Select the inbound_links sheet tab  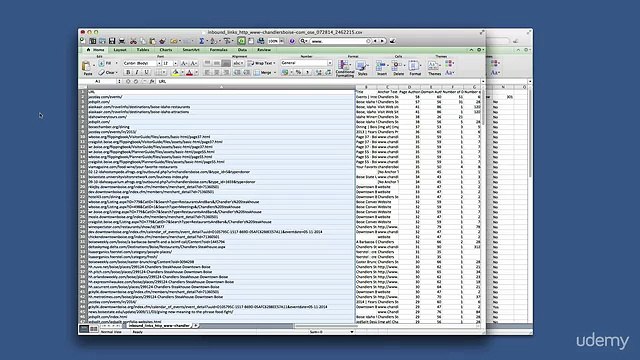click(159, 325)
